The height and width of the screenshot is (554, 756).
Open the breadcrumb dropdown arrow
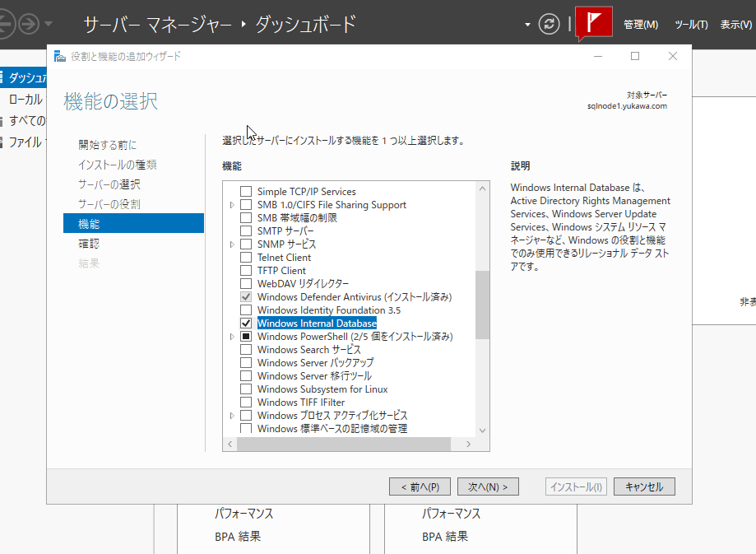pyautogui.click(x=526, y=23)
